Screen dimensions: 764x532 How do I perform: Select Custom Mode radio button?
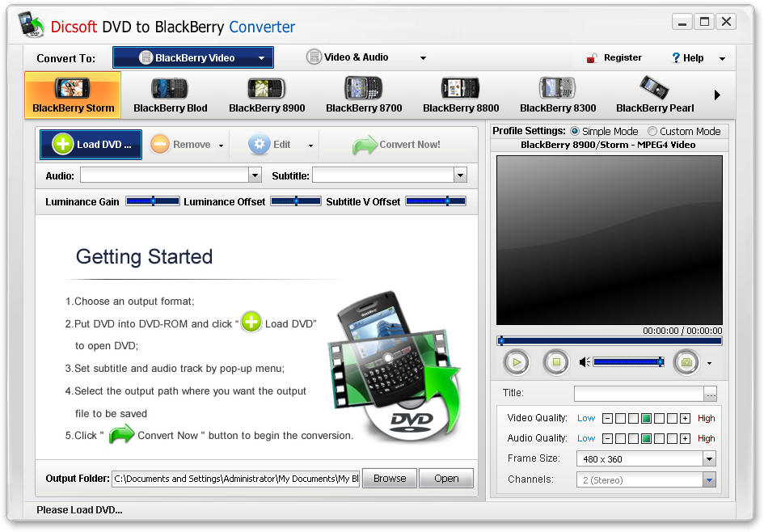tap(652, 131)
